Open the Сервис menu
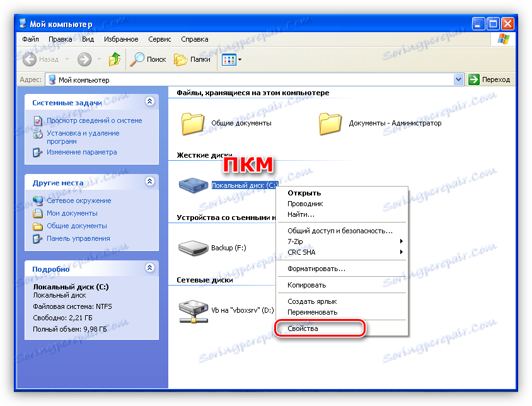The width and height of the screenshot is (532, 406). pos(159,39)
